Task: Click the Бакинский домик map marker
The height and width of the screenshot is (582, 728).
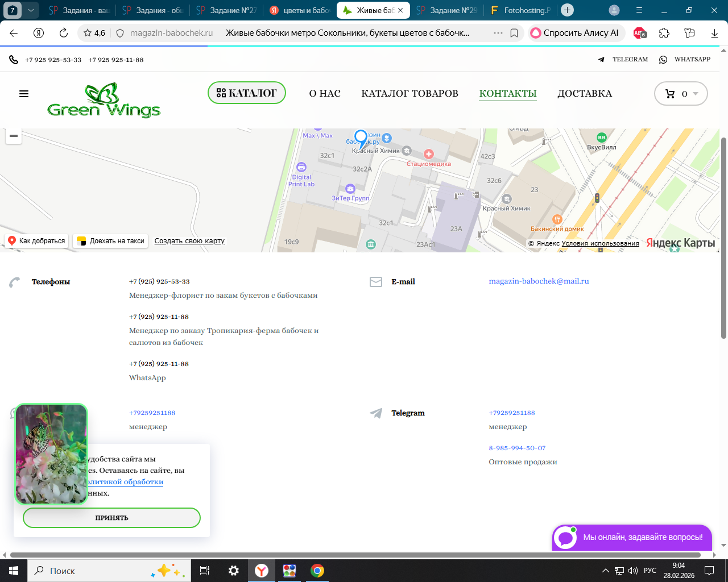Action: pos(557,219)
